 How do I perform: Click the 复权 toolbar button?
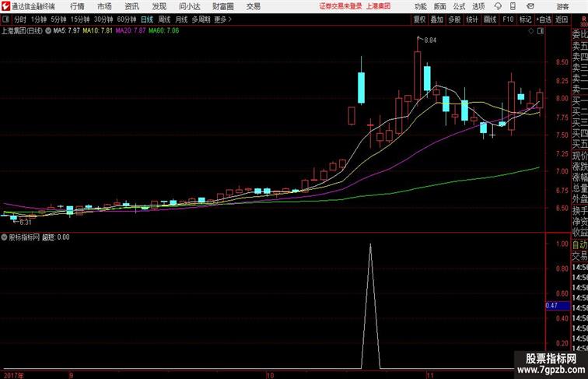point(420,19)
